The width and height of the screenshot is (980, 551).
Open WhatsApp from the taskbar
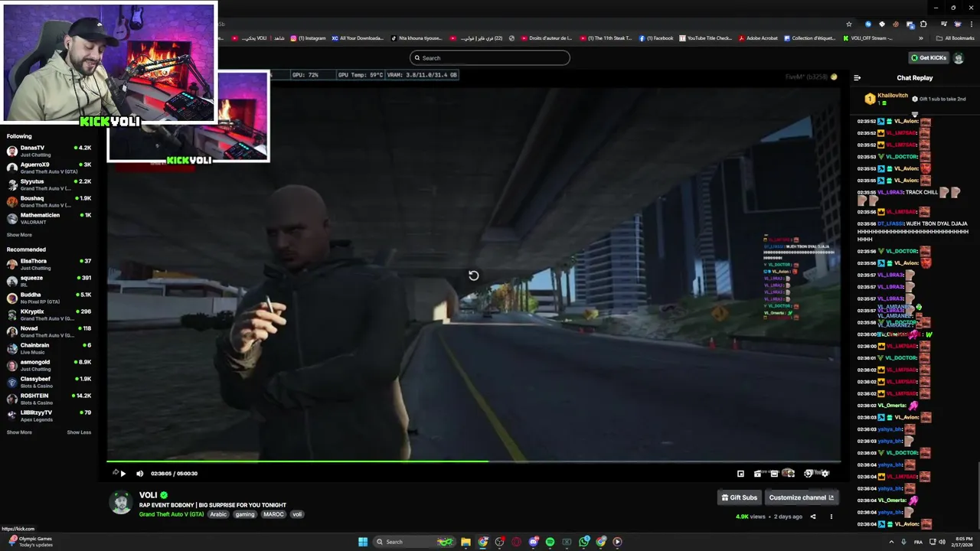[x=584, y=542]
